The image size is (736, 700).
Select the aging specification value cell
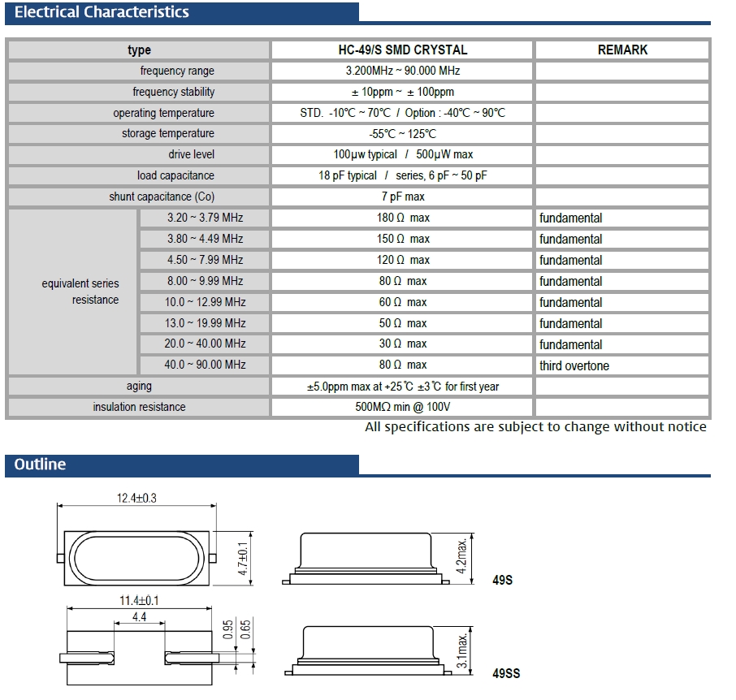(402, 387)
